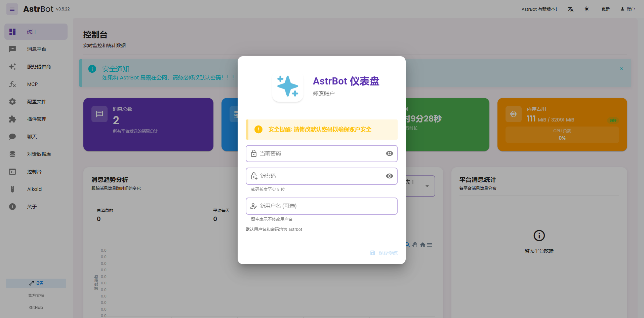644x318 pixels.
Task: Click the AstrBot logo in the dialog
Action: click(x=288, y=86)
